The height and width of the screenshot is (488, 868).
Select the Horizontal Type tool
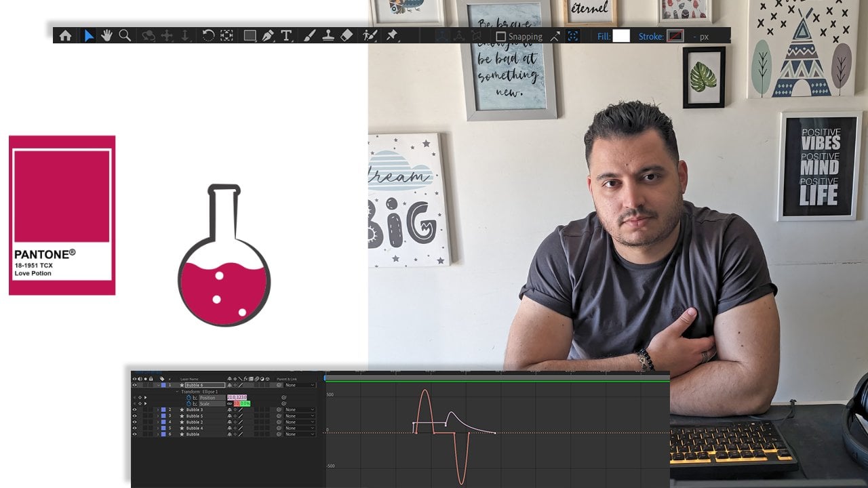click(x=286, y=36)
